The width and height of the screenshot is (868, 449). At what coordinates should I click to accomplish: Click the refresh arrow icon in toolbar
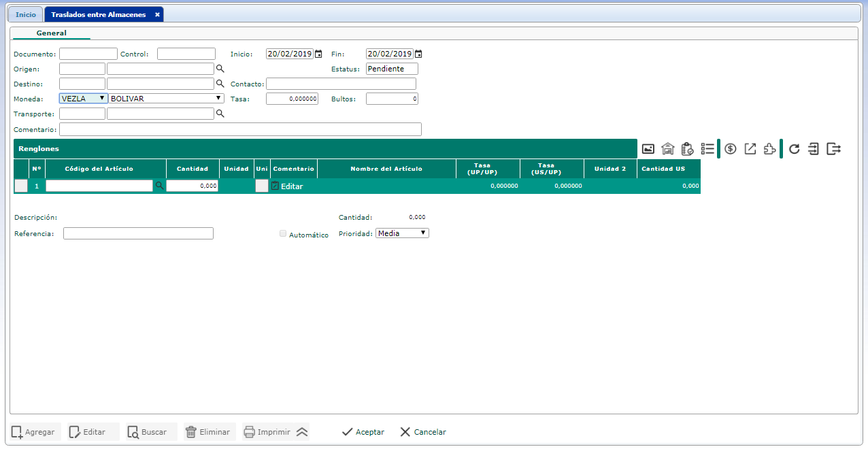[x=794, y=149]
